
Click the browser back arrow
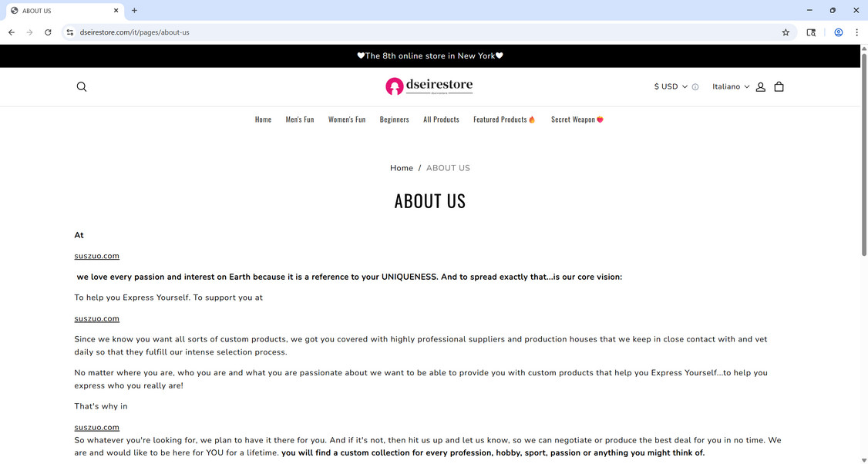(12, 32)
